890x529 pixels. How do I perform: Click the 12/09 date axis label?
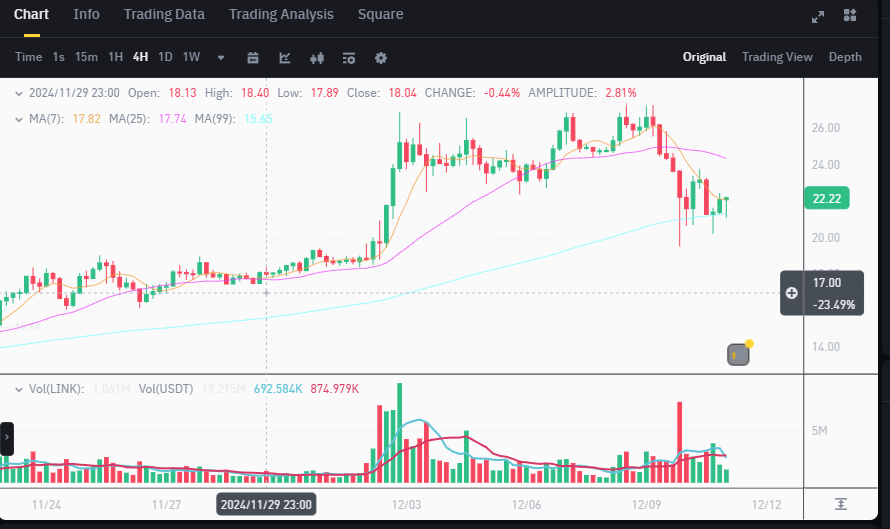coord(646,505)
